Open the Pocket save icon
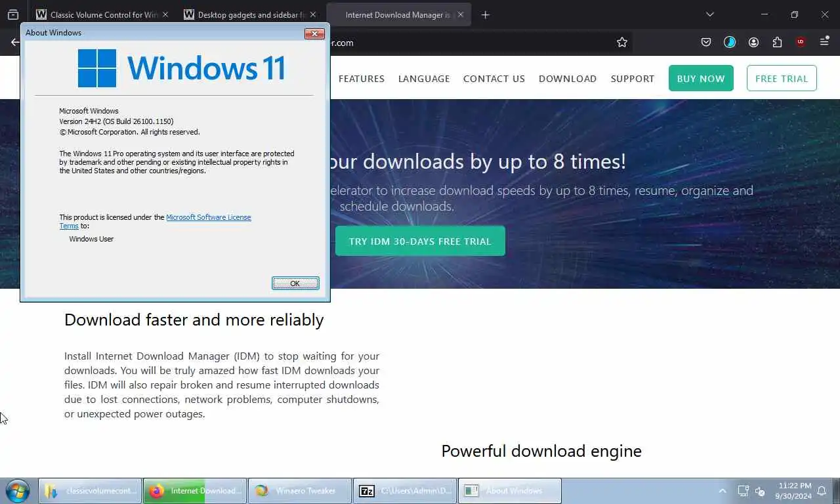 tap(706, 42)
